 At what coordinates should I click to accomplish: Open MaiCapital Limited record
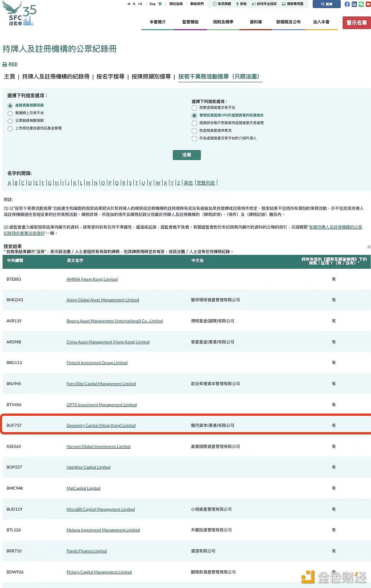[x=84, y=488]
